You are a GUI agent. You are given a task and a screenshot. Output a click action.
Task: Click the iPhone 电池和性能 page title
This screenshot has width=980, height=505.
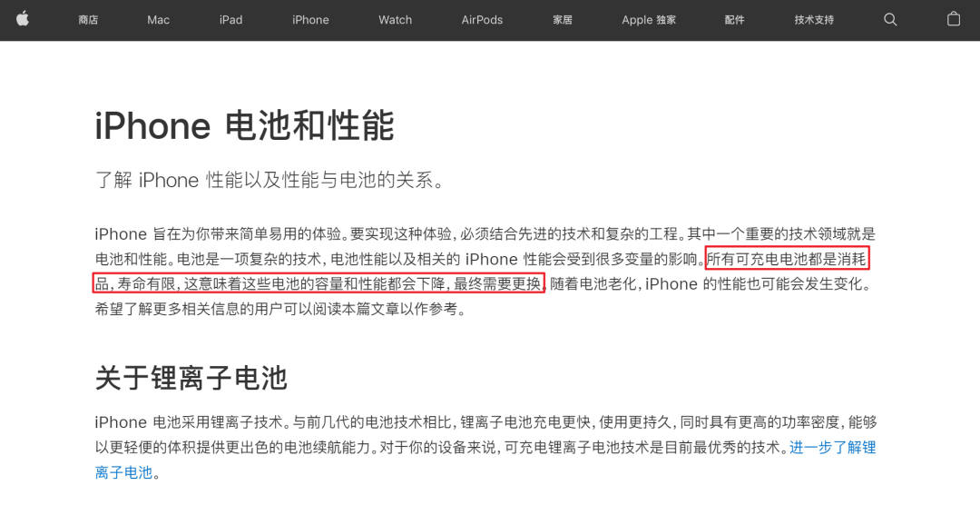tap(244, 125)
